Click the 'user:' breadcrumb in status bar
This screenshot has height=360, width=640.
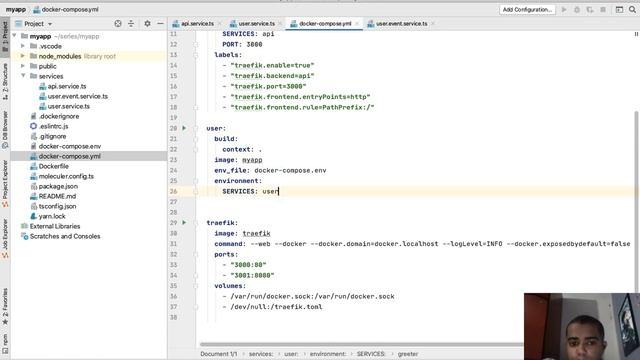(x=291, y=354)
